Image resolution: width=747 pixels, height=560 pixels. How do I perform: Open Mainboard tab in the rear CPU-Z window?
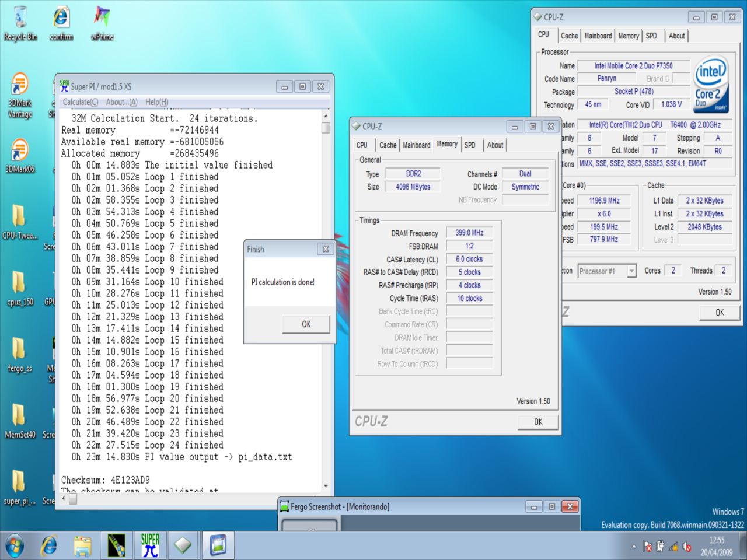click(x=598, y=36)
